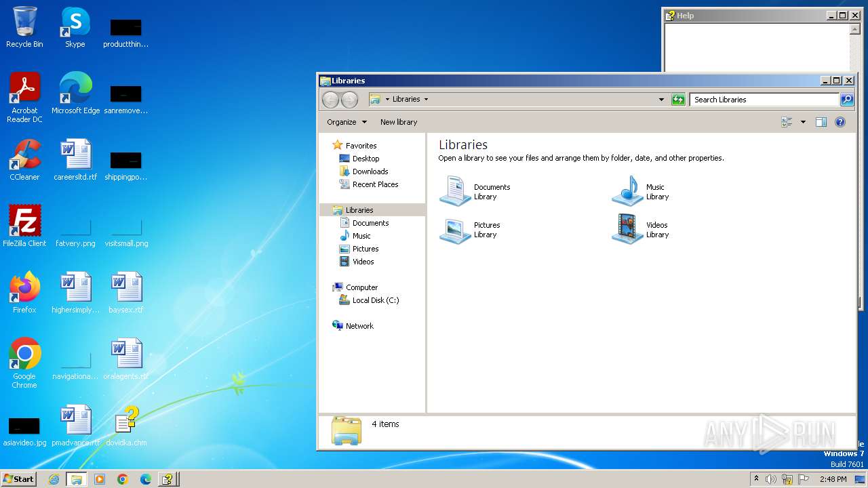Image resolution: width=868 pixels, height=488 pixels.
Task: Select Documents in the navigation tree
Action: (x=370, y=223)
